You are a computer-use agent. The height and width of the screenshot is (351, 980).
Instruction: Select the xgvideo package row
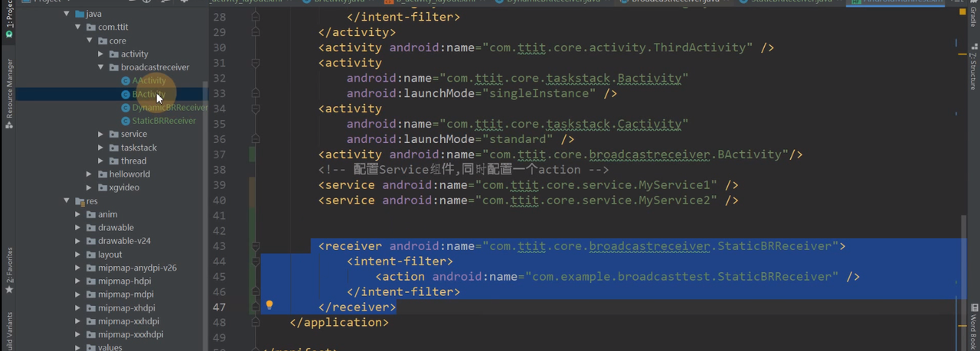click(x=112, y=187)
